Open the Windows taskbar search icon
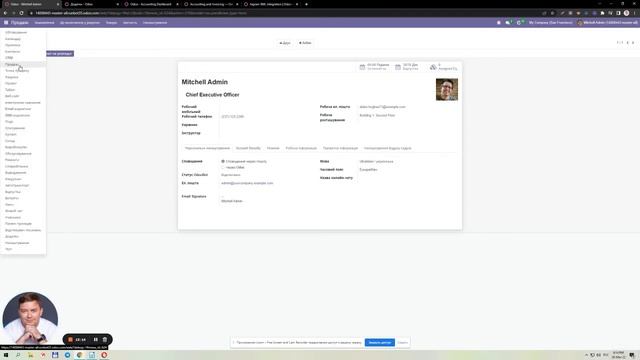640x360 pixels. coord(18,355)
